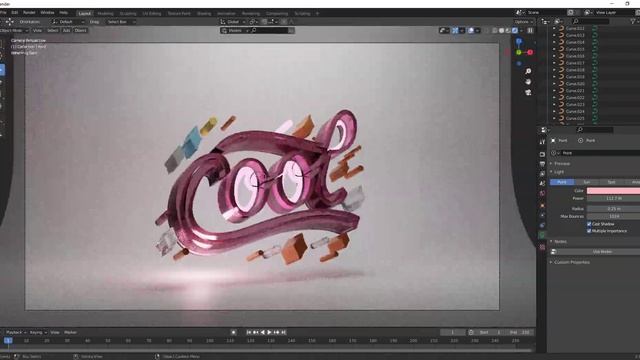Switch viewport to rendered shading
Image resolution: width=640 pixels, height=360 pixels.
click(515, 31)
